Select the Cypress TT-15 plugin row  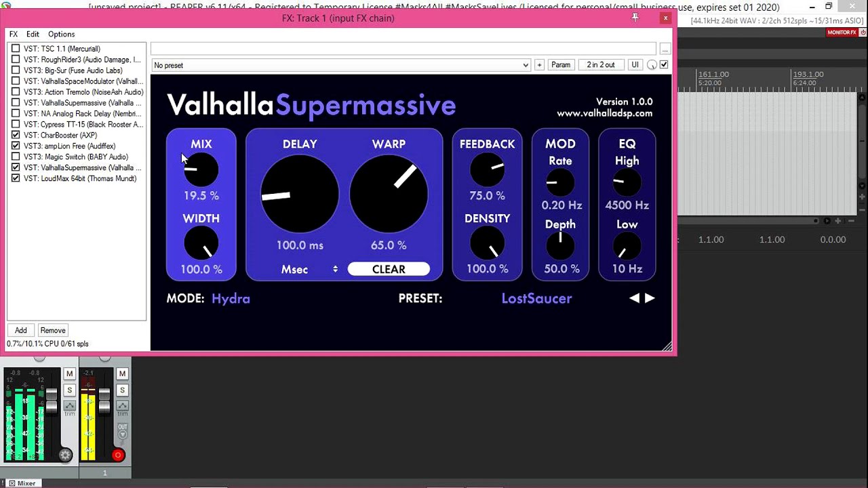[x=83, y=125]
